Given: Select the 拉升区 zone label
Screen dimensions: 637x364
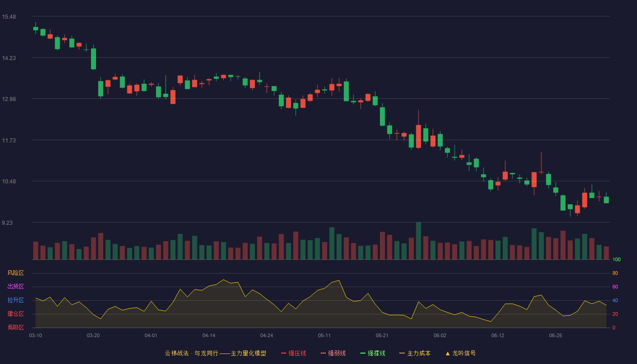Looking at the screenshot, I should tap(15, 300).
